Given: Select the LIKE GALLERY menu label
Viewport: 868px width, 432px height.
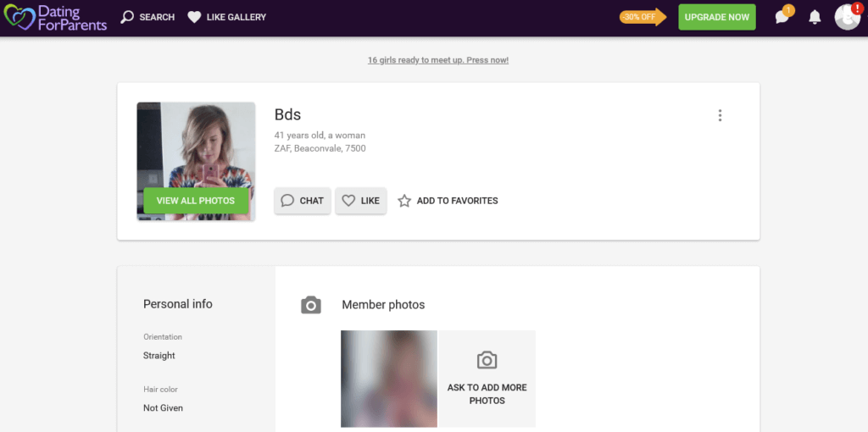Looking at the screenshot, I should point(236,17).
